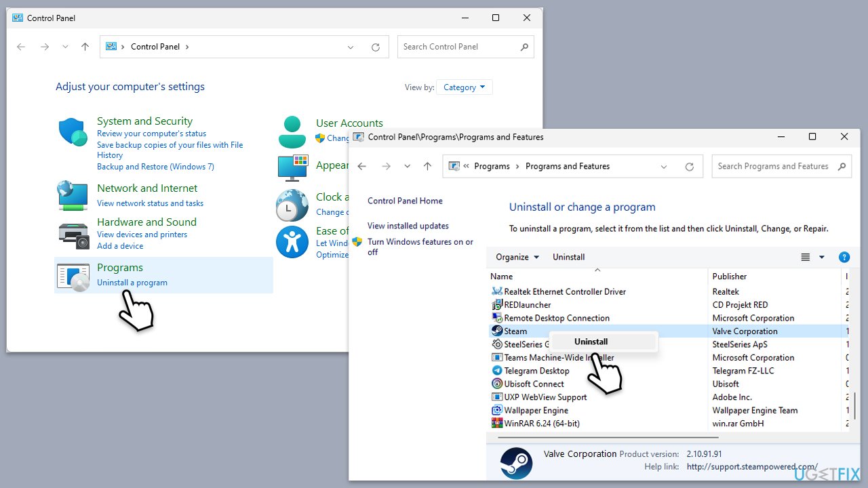This screenshot has height=488, width=868.
Task: Open the View by Category dropdown
Action: click(x=465, y=87)
